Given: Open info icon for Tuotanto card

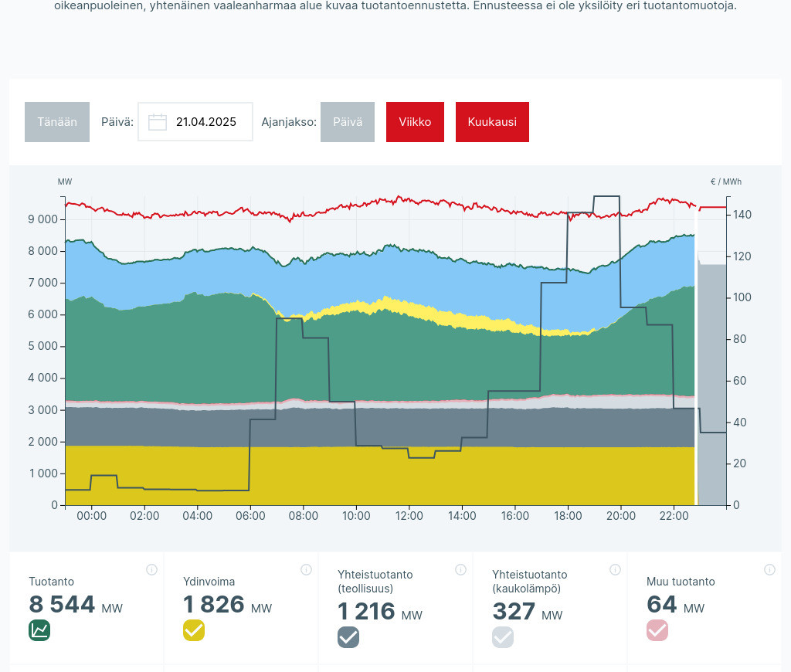Looking at the screenshot, I should click(151, 570).
